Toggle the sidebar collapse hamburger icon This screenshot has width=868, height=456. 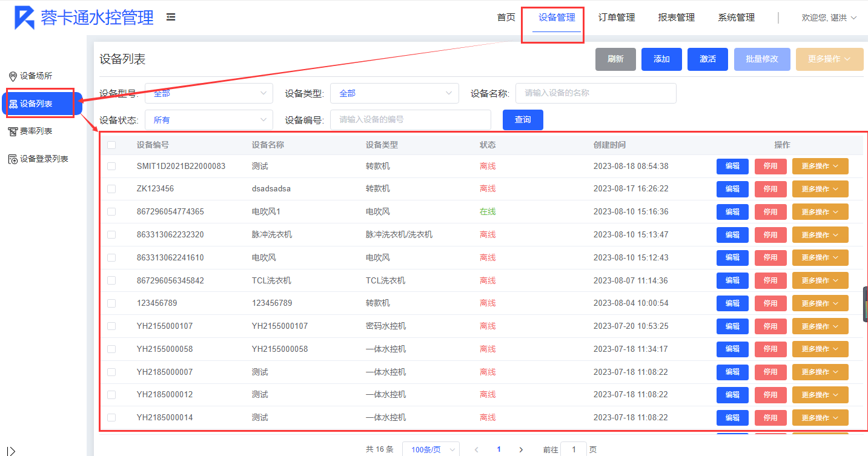(171, 18)
